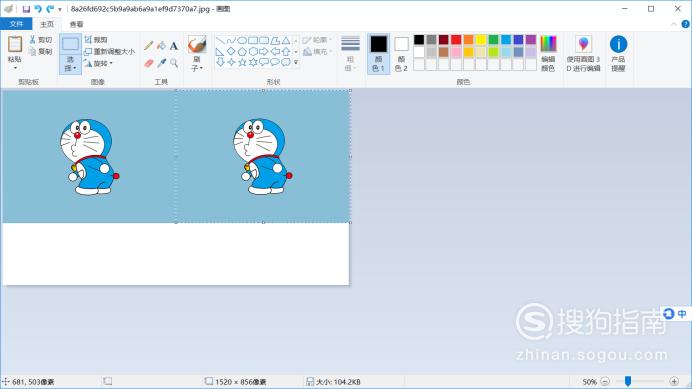Viewport: 692px width, 389px height.
Task: Choose the six-point star shape
Action: (x=253, y=62)
